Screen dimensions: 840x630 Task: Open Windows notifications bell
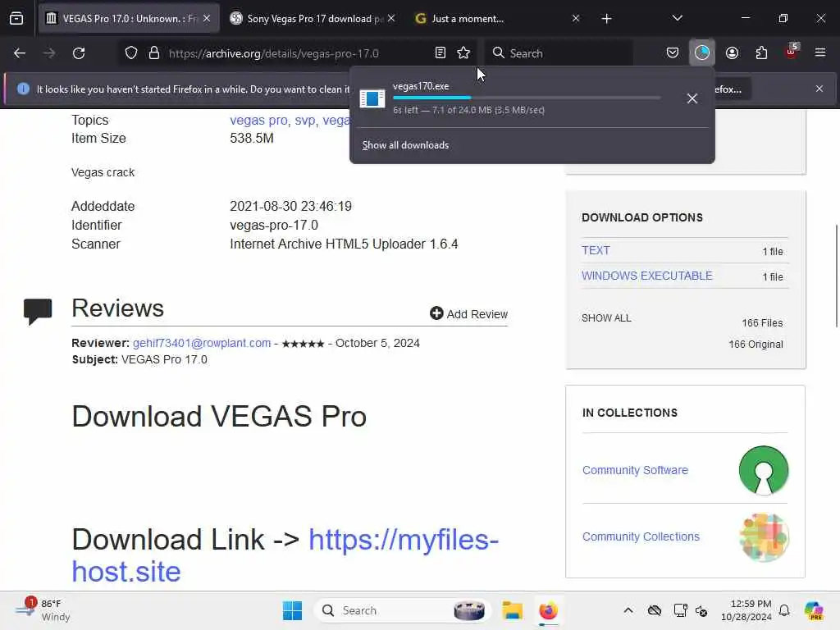tap(784, 610)
